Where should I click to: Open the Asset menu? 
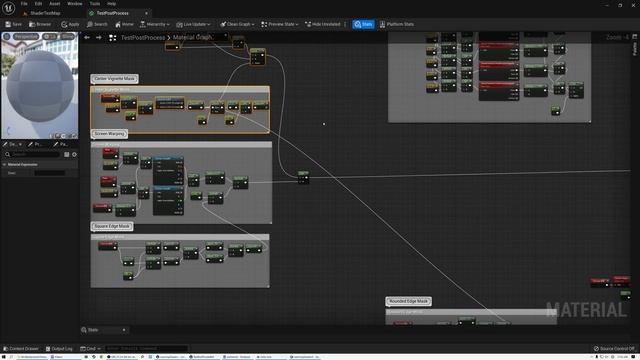click(x=55, y=4)
